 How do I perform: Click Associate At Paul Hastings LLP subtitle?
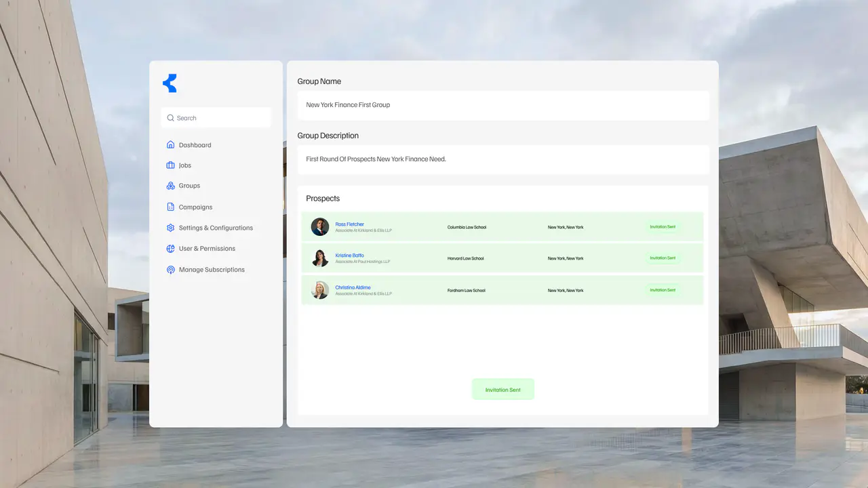click(x=363, y=262)
